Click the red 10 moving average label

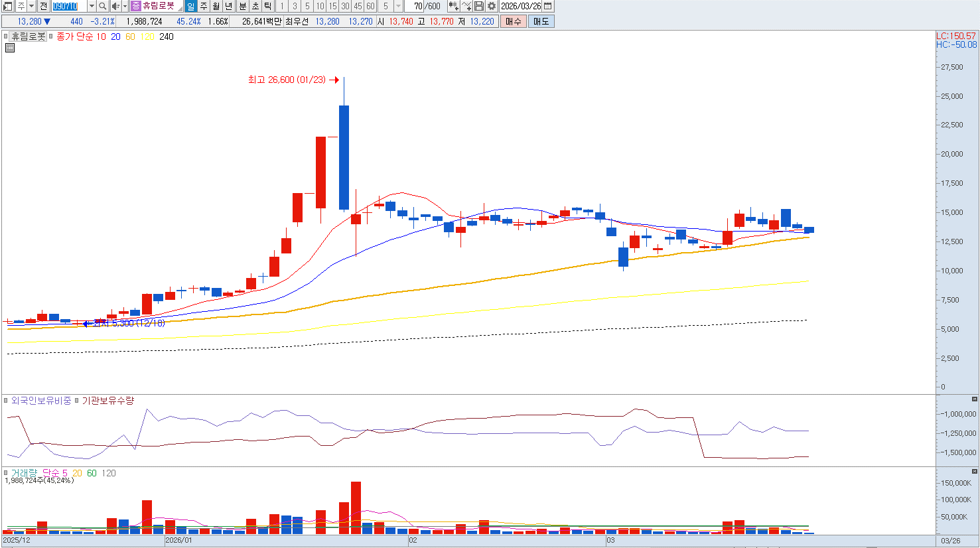click(101, 36)
